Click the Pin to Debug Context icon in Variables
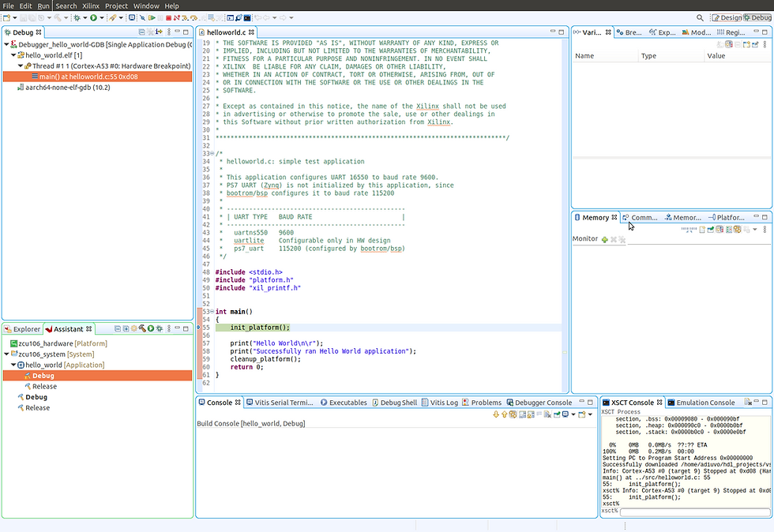The image size is (774, 532). coord(755,44)
